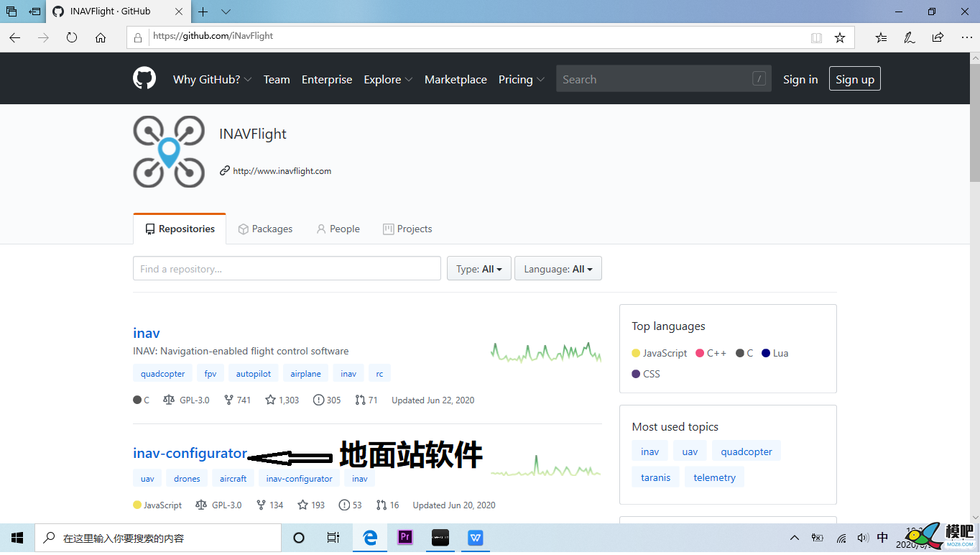Click the Sign in link

click(800, 79)
